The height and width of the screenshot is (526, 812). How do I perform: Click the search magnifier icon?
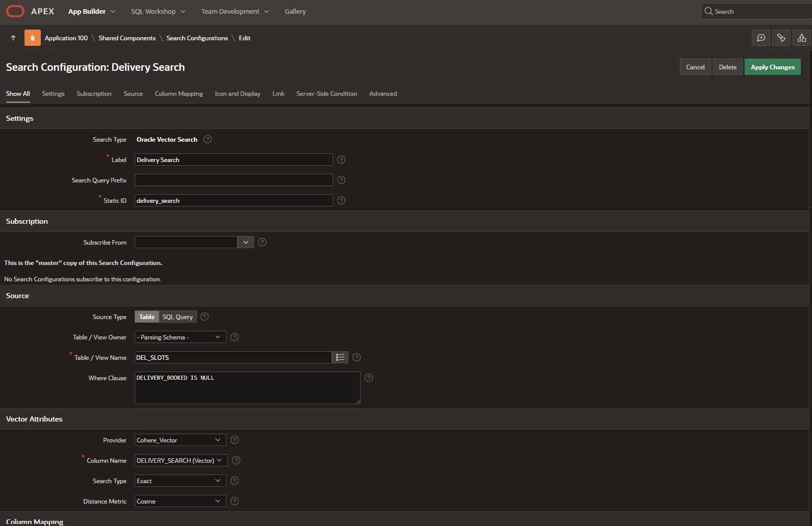coord(708,11)
